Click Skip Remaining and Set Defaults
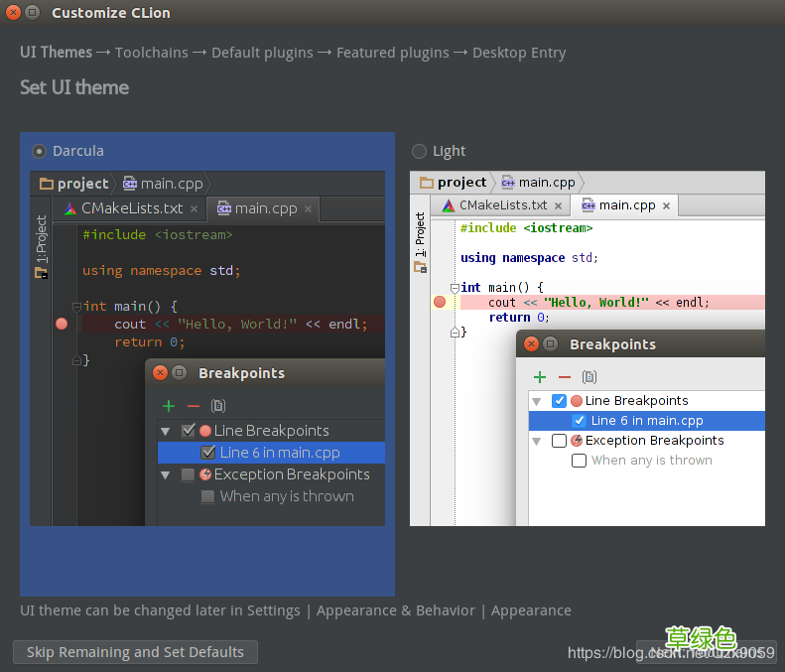 [x=135, y=652]
